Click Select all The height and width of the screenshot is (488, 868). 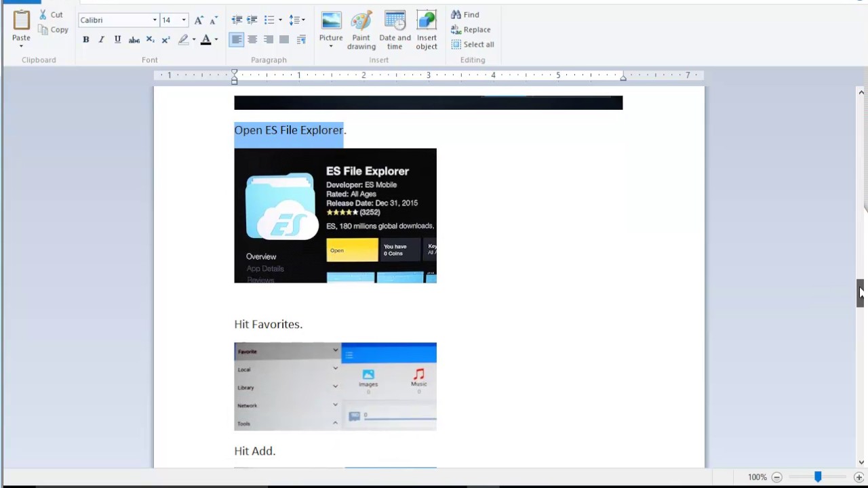click(473, 44)
